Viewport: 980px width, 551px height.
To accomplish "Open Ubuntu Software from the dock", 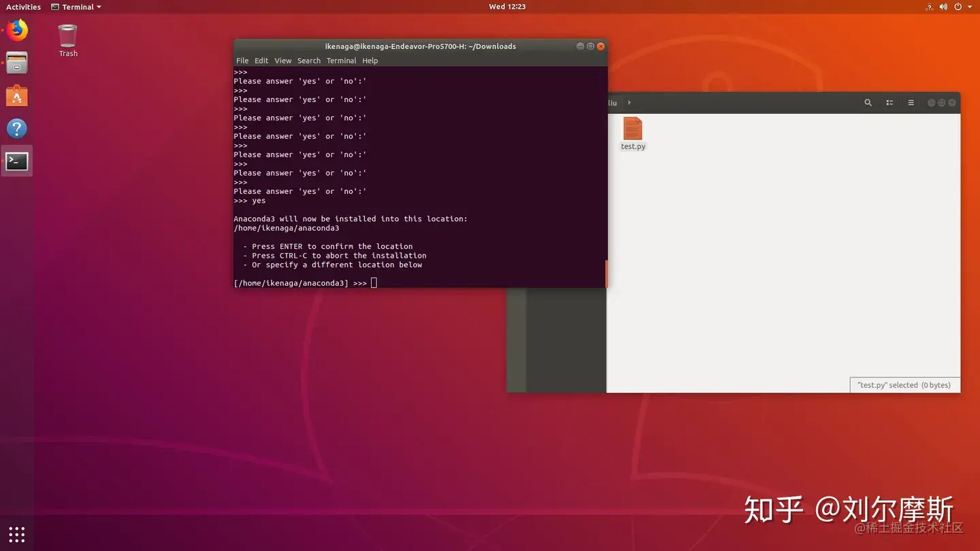I will click(17, 96).
